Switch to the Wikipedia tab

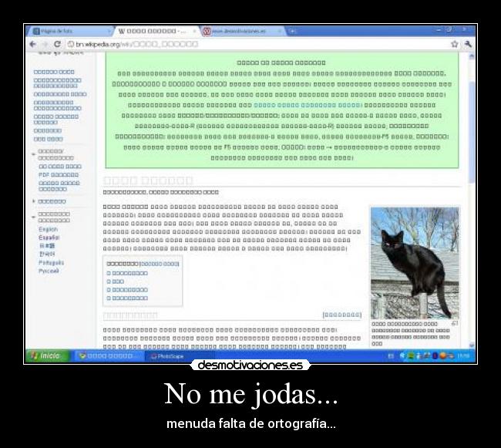tap(156, 31)
